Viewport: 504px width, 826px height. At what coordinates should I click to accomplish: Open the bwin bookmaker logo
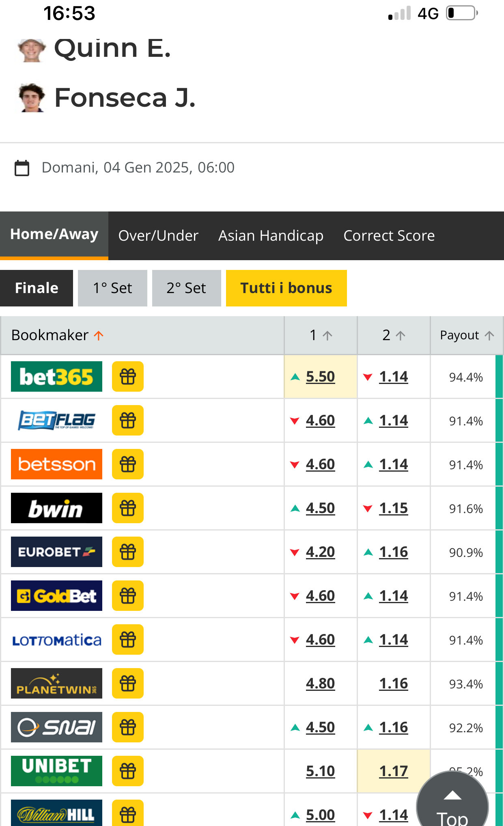(56, 508)
